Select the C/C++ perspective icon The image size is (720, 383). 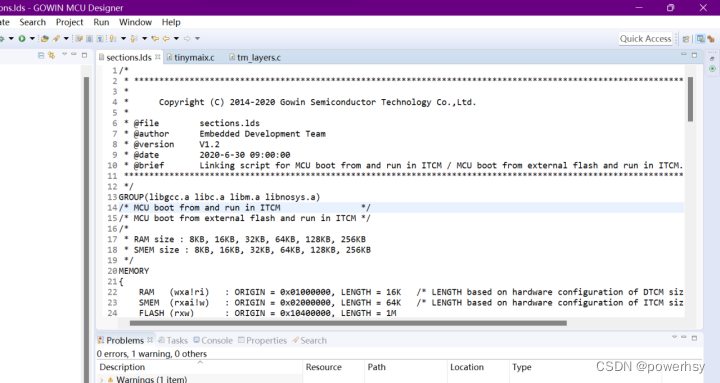point(700,39)
